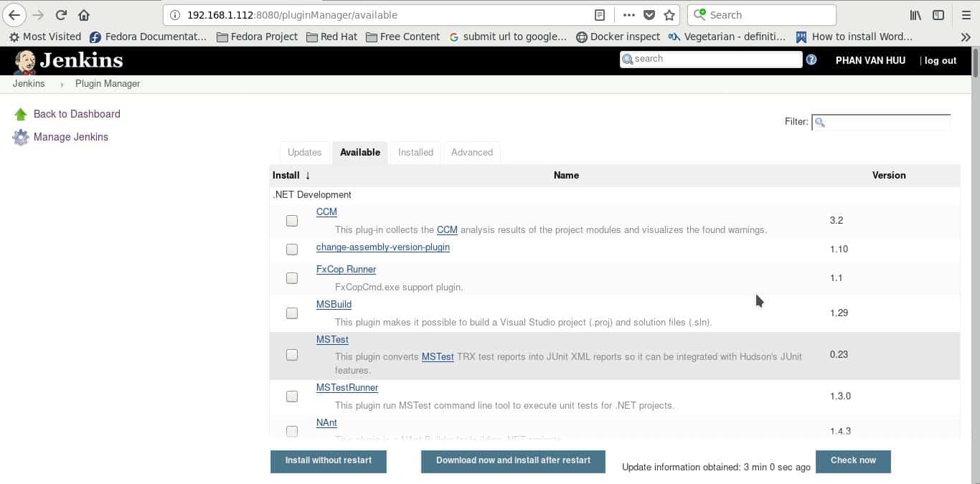
Task: Click Jenkins breadcrumb link
Action: 29,84
